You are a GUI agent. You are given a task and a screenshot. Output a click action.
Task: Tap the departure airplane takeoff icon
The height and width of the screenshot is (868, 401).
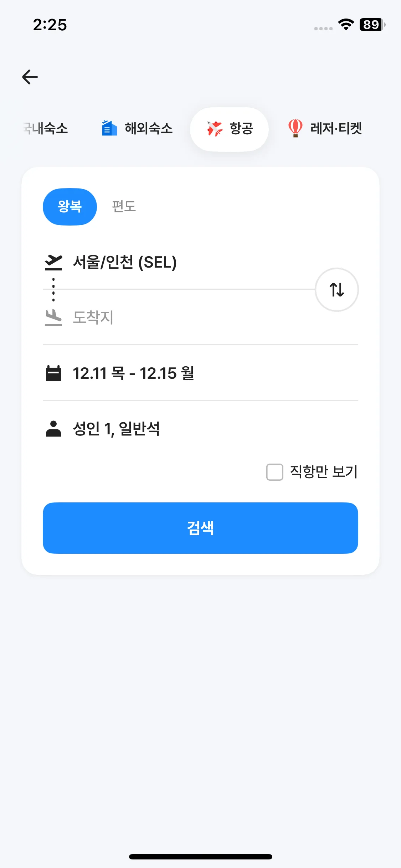53,263
